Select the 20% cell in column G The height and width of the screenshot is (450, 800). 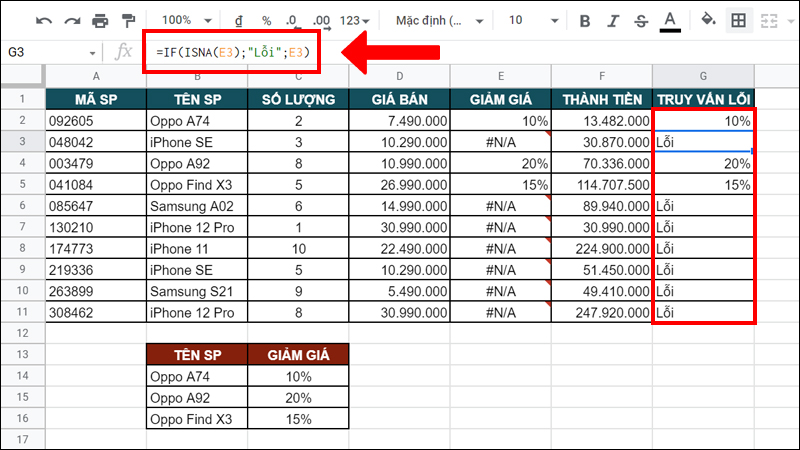click(703, 163)
